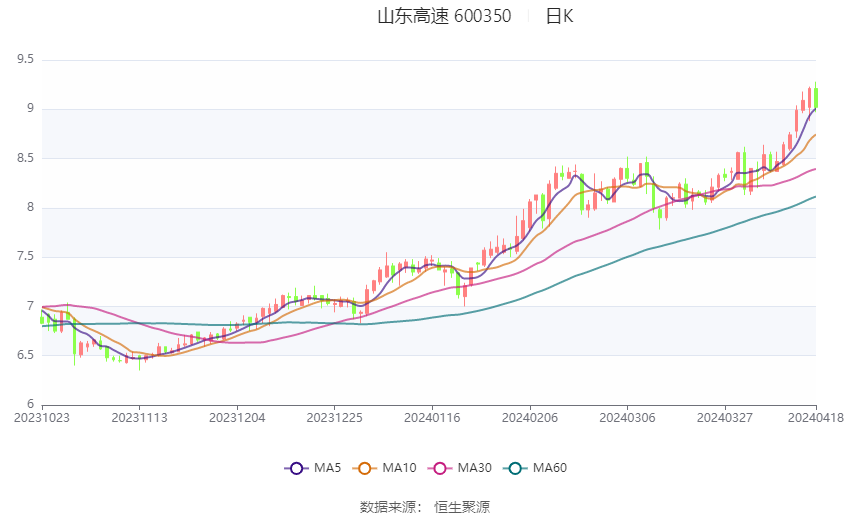The image size is (850, 517).
Task: Hide the MA60 line via its label
Action: [x=550, y=468]
